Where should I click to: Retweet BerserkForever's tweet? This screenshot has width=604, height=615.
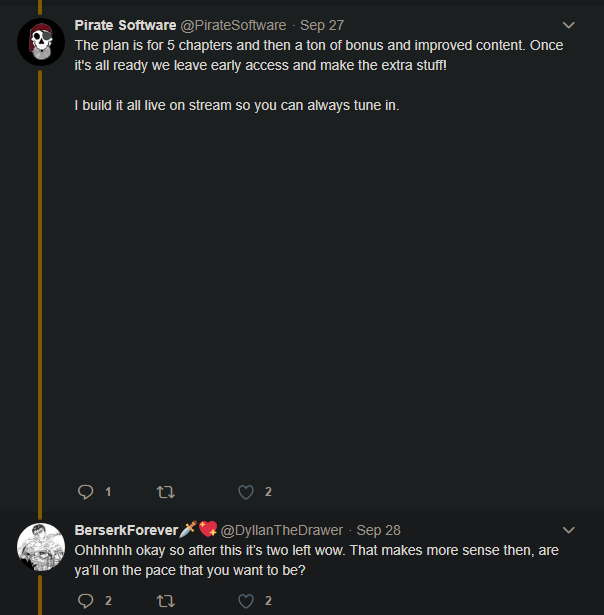click(x=166, y=601)
